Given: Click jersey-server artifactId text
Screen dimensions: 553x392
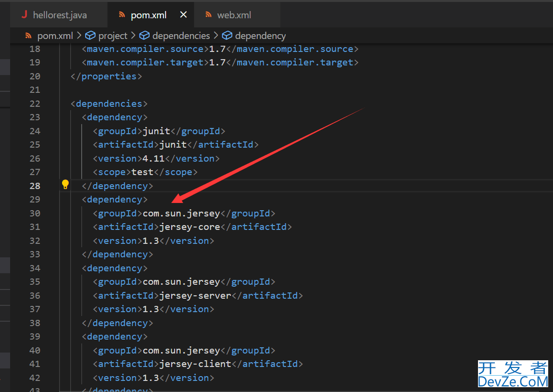Looking at the screenshot, I should click(195, 295).
